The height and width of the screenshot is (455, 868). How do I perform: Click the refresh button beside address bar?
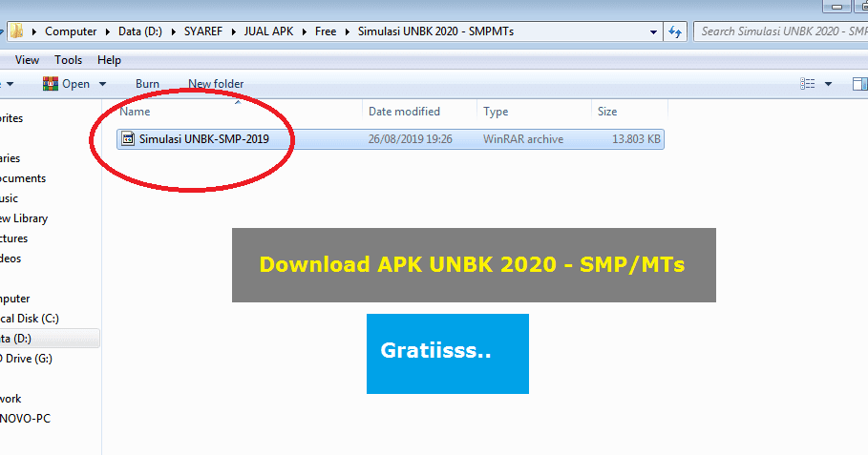[x=675, y=31]
